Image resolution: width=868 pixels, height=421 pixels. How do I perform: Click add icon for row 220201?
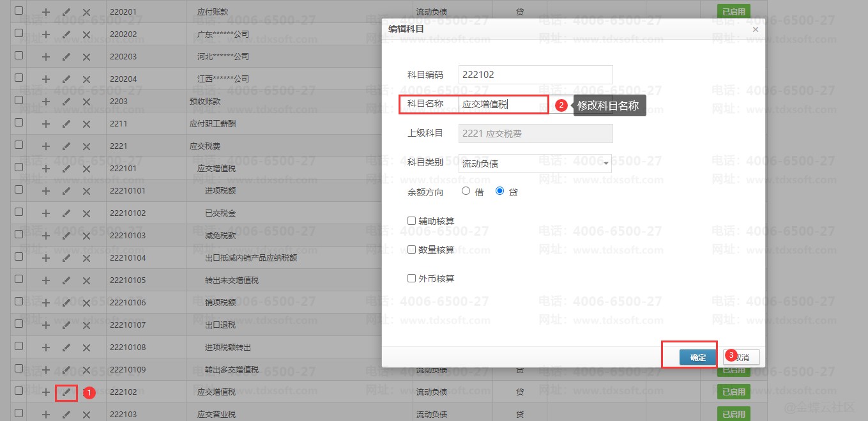(x=46, y=11)
